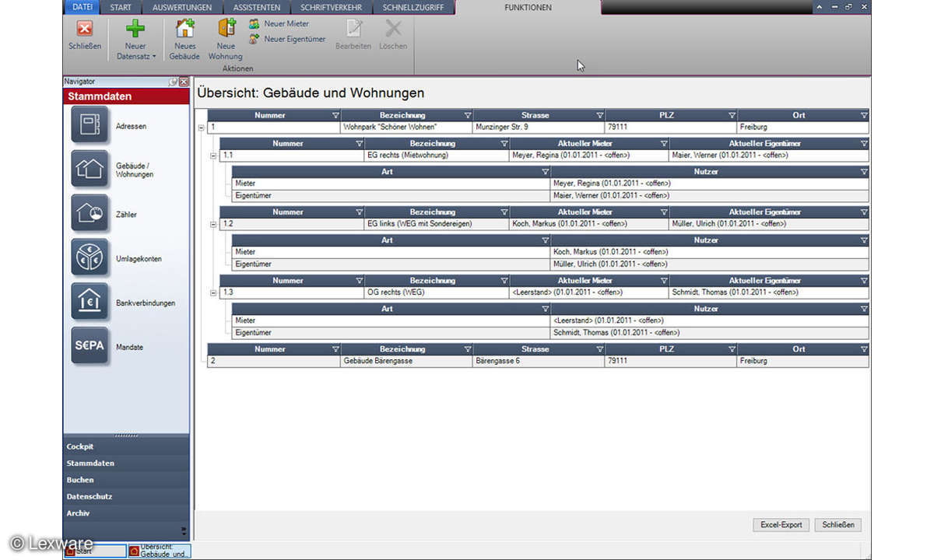The image size is (934, 560).
Task: Pin the Navigator panel
Action: 174,82
